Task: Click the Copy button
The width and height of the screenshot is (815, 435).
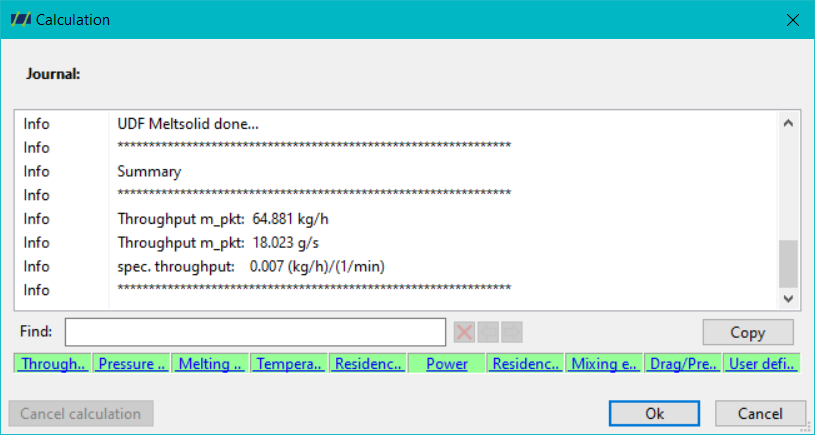Action: [748, 332]
